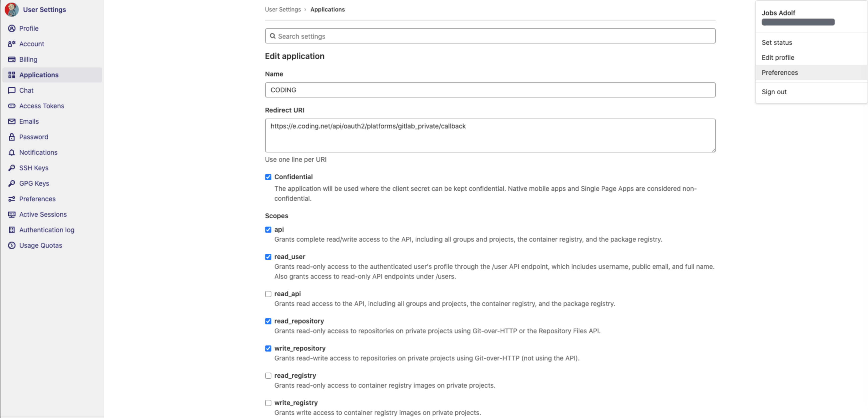Open Billing via its card icon
The width and height of the screenshot is (868, 418).
coord(12,59)
